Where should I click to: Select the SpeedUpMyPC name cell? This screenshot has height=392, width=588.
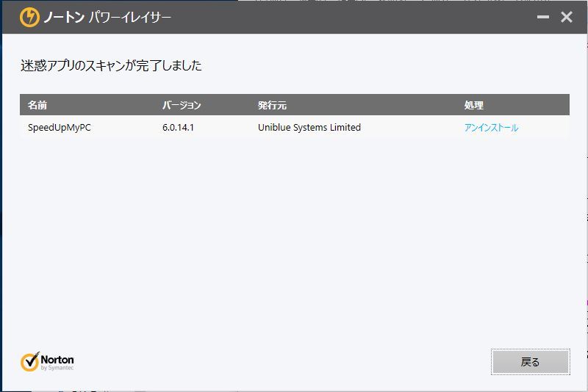(x=60, y=128)
